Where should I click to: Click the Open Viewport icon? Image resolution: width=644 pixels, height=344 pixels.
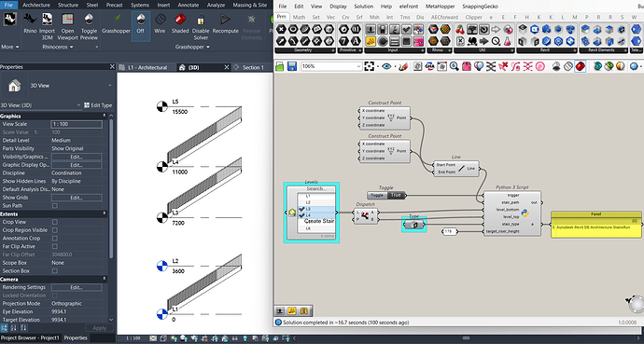pos(67,20)
